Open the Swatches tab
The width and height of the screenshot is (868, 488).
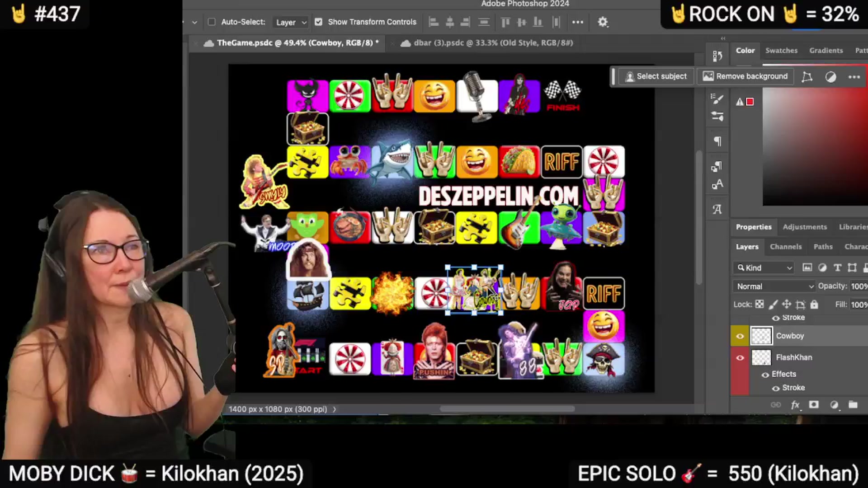point(781,51)
